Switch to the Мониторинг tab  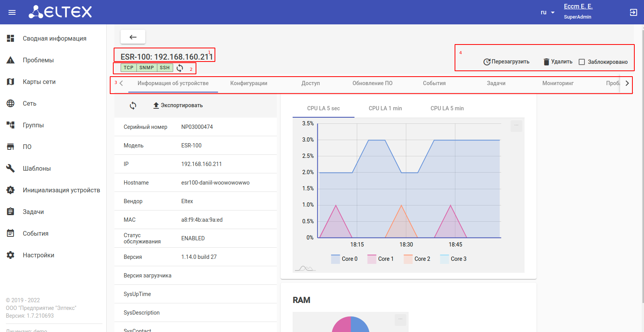click(x=558, y=83)
